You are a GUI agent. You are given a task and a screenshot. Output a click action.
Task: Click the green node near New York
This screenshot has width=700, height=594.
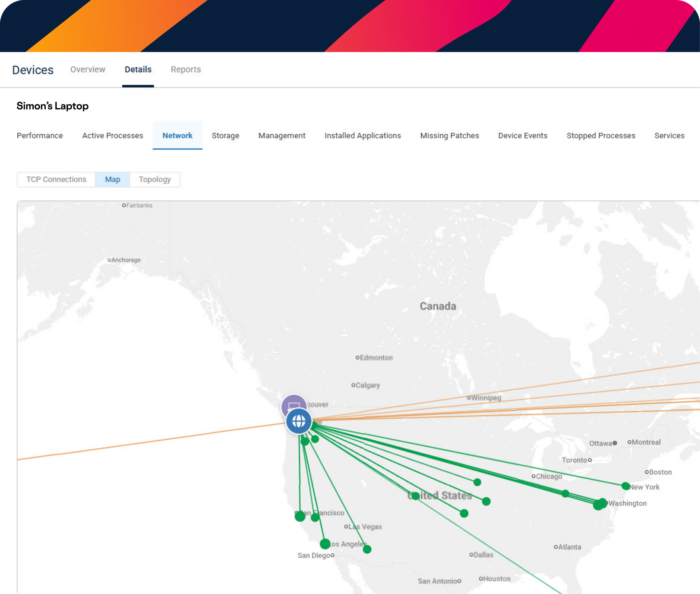pyautogui.click(x=626, y=486)
